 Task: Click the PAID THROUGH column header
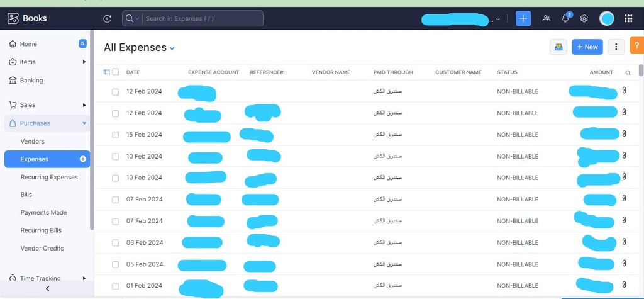point(393,72)
